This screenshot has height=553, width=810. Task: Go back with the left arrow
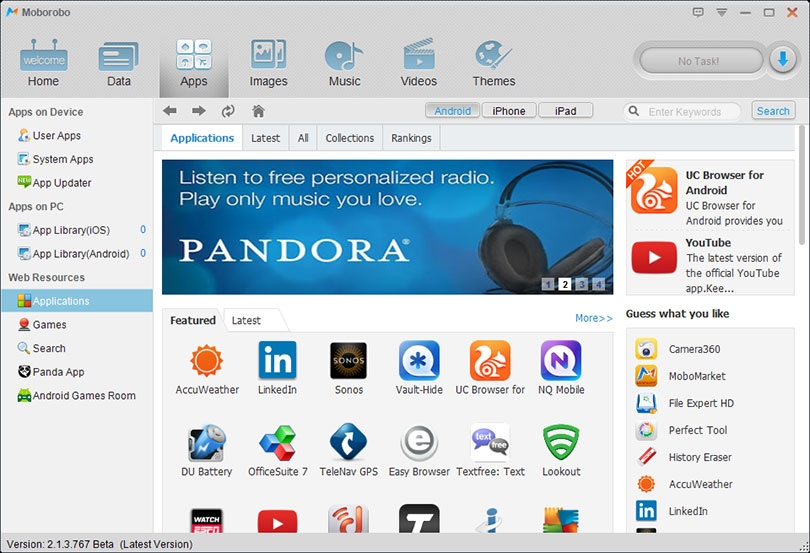(169, 111)
